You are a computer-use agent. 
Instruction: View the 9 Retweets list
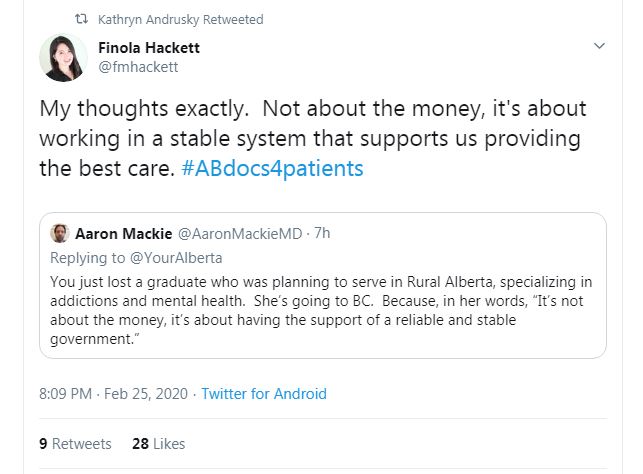coord(75,443)
